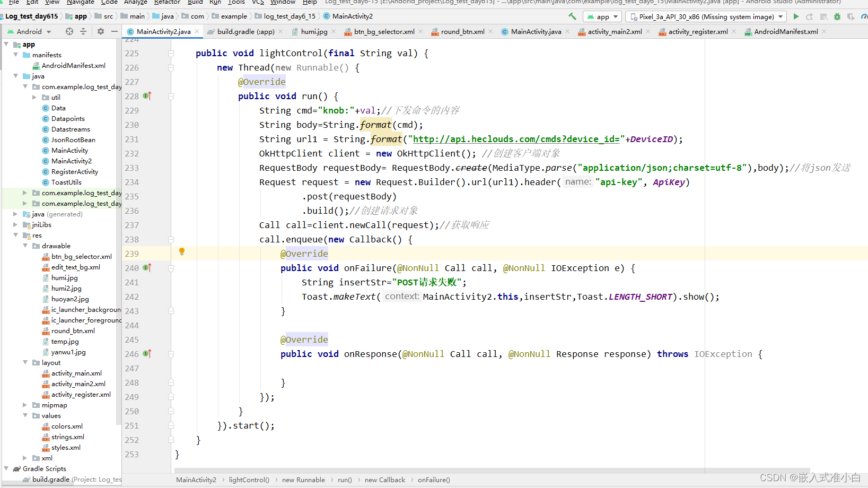Viewport: 868px width, 488px height.
Task: Close the round_btn.xml tab
Action: tap(490, 31)
